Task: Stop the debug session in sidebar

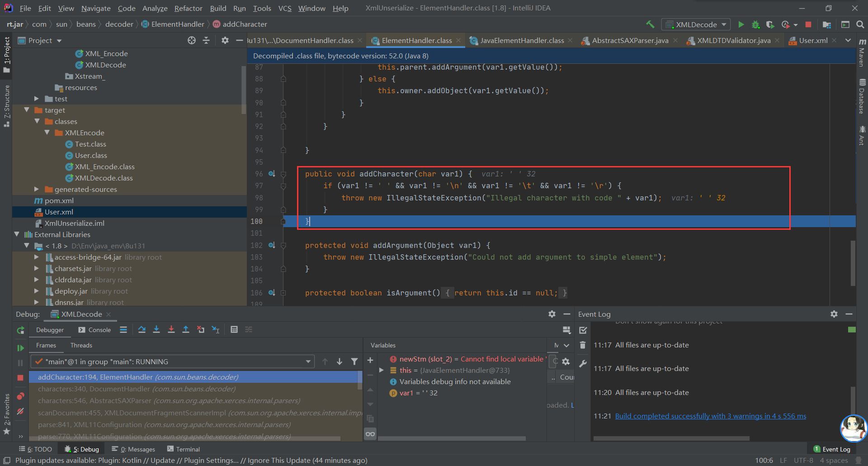Action: coord(20,378)
